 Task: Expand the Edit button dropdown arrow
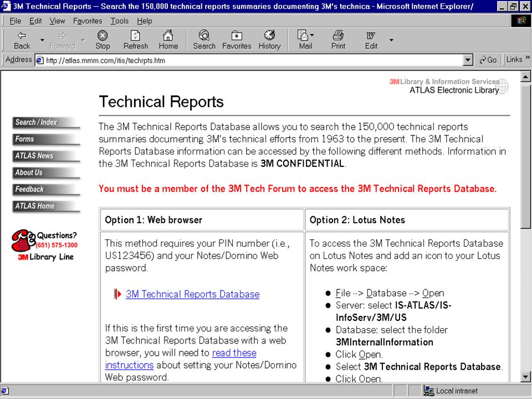tap(391, 40)
